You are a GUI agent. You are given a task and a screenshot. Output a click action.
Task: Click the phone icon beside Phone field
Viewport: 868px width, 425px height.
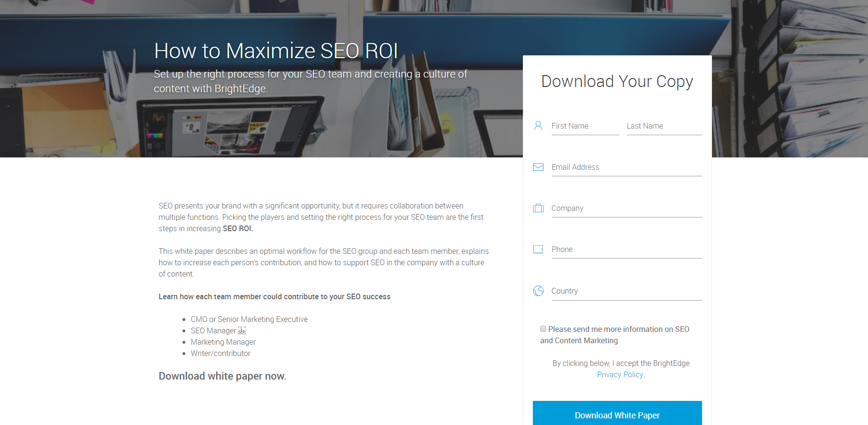538,249
